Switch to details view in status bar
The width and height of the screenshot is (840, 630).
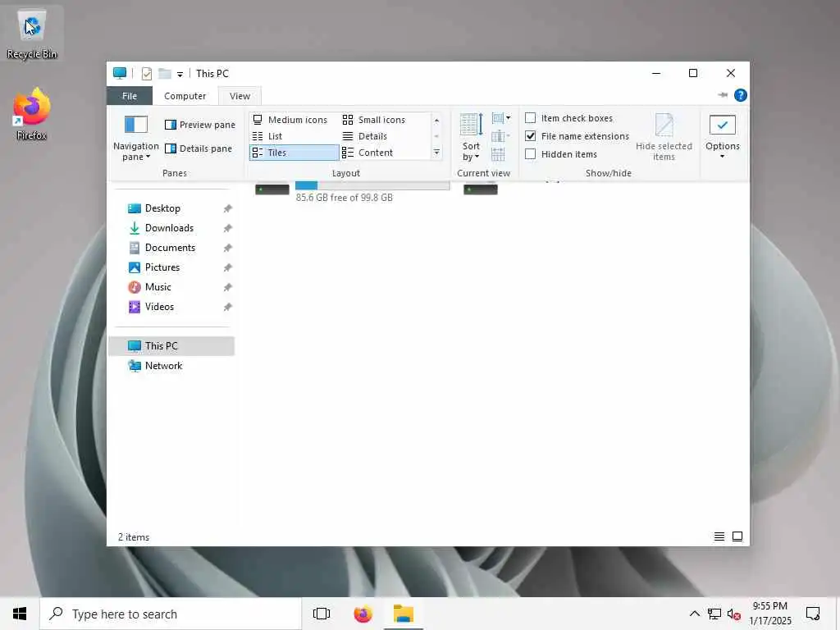click(719, 536)
